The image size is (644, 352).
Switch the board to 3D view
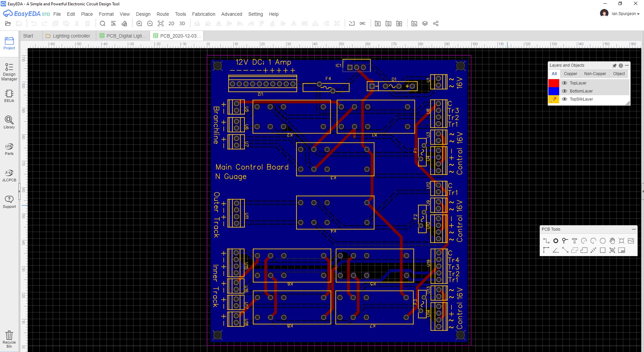pyautogui.click(x=182, y=23)
